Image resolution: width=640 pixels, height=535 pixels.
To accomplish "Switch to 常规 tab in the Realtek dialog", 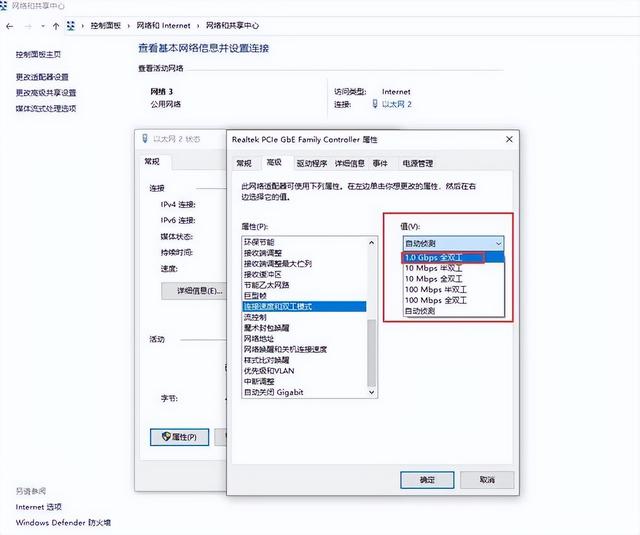I will [244, 163].
